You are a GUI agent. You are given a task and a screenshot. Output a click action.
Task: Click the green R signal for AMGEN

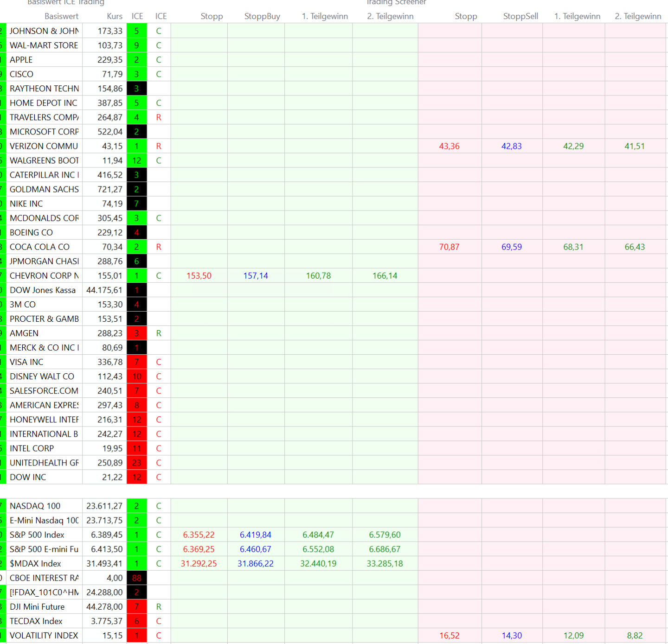pyautogui.click(x=159, y=333)
